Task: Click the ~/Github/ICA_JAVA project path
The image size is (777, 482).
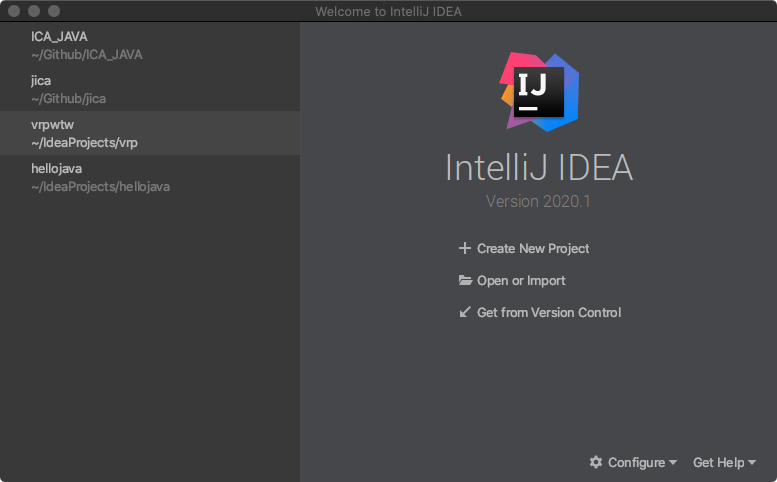Action: pos(86,54)
